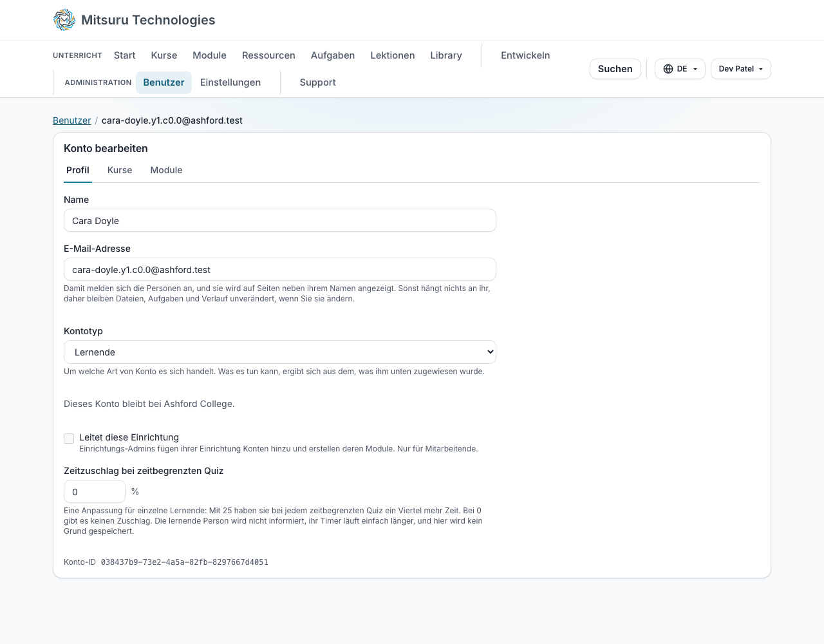Open the Entwickeln navigation item
Viewport: 824px width, 644px height.
point(525,55)
